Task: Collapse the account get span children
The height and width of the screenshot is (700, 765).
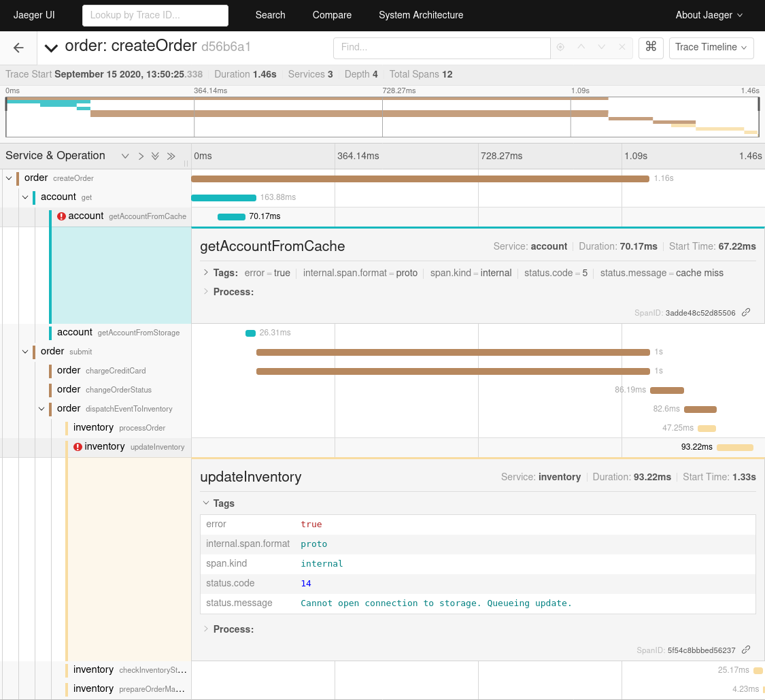Action: point(25,197)
